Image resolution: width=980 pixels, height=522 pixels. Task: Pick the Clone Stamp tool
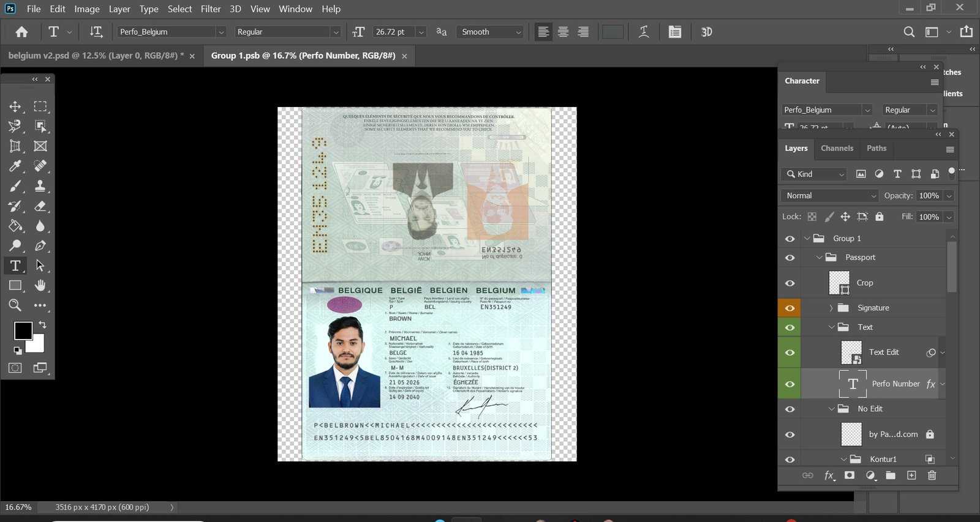[x=40, y=186]
